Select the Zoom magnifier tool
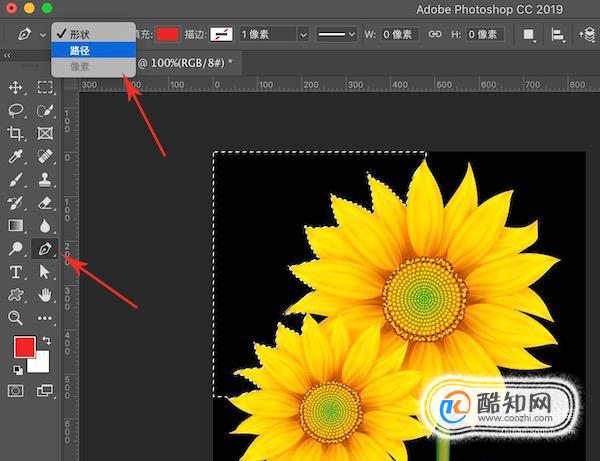The width and height of the screenshot is (600, 461). tap(15, 318)
